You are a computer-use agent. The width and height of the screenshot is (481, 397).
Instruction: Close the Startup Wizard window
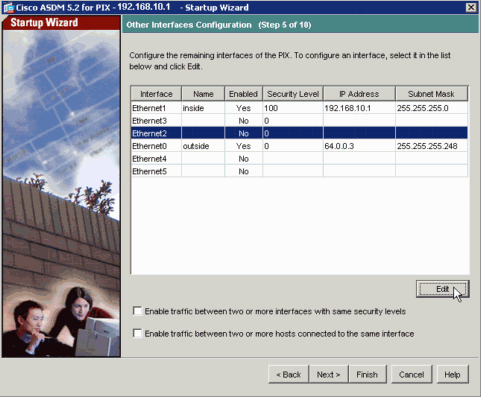click(x=471, y=7)
